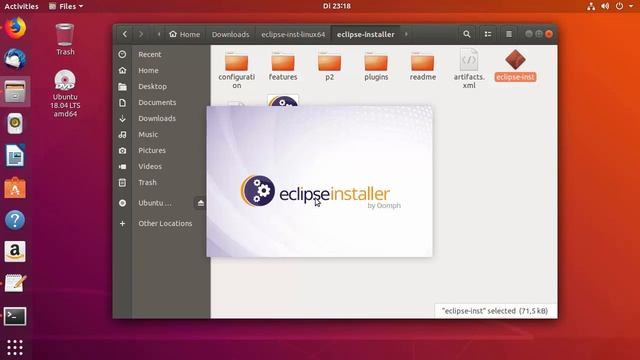Launch Thunderbird mail from the dock
Viewport: 640px width, 360px height.
(15, 60)
